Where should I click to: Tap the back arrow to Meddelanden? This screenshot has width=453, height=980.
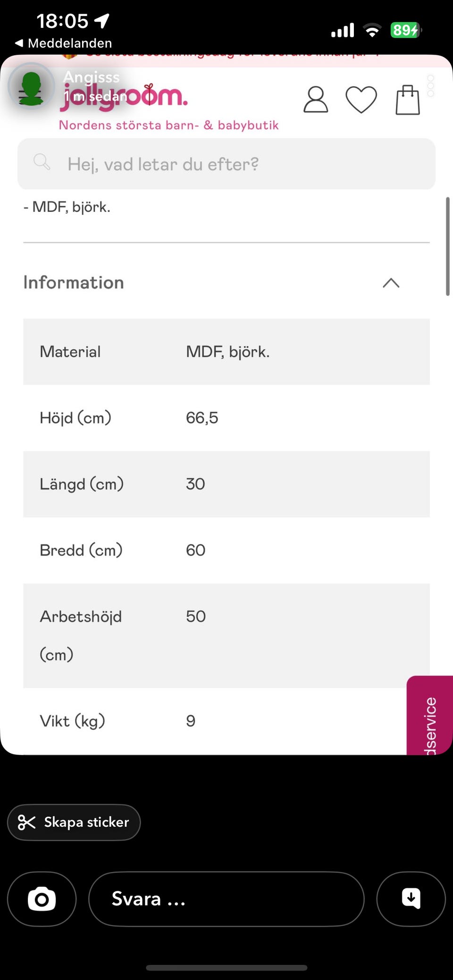[x=19, y=43]
